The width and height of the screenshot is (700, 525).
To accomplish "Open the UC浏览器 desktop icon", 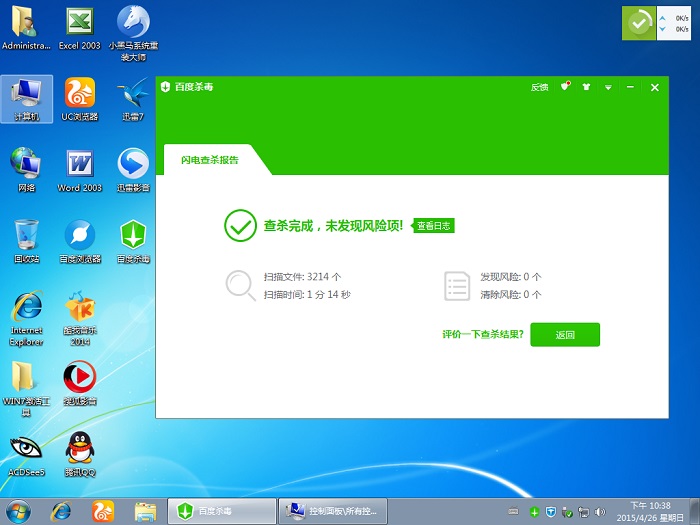I will (80, 98).
